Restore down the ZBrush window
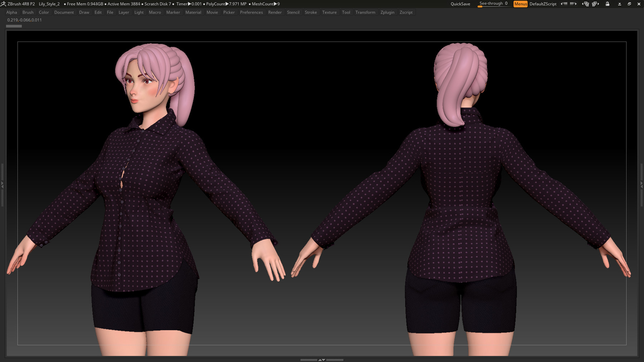This screenshot has height=362, width=644. 629,4
